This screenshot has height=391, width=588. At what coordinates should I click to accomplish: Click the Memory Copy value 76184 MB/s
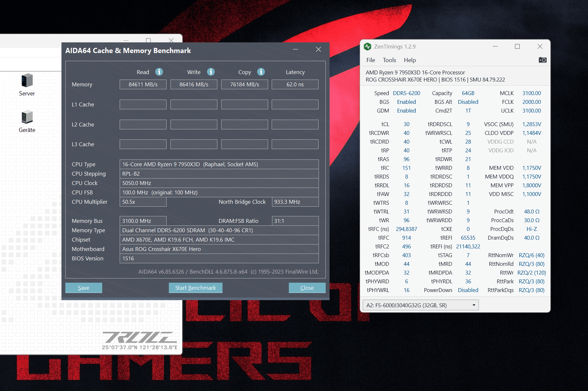245,84
